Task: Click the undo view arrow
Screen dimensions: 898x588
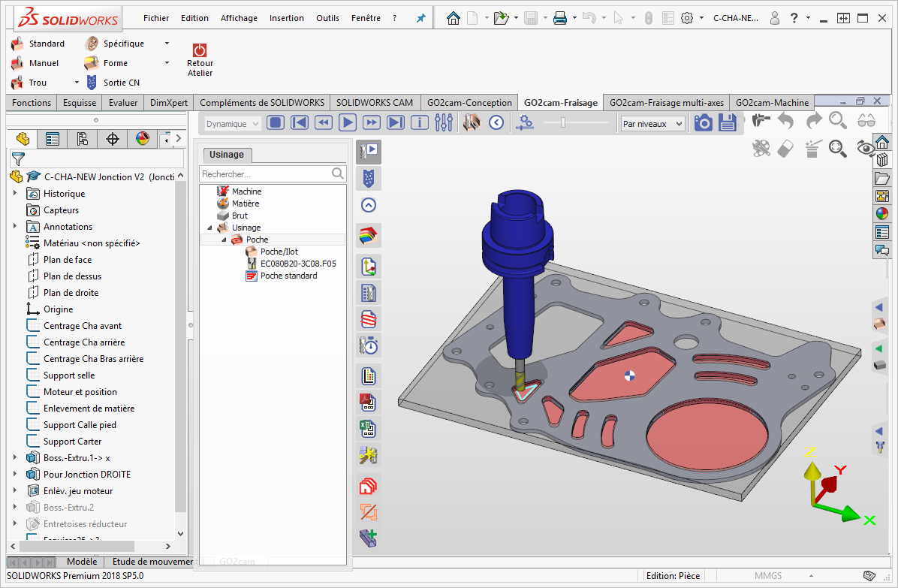Action: click(x=785, y=121)
